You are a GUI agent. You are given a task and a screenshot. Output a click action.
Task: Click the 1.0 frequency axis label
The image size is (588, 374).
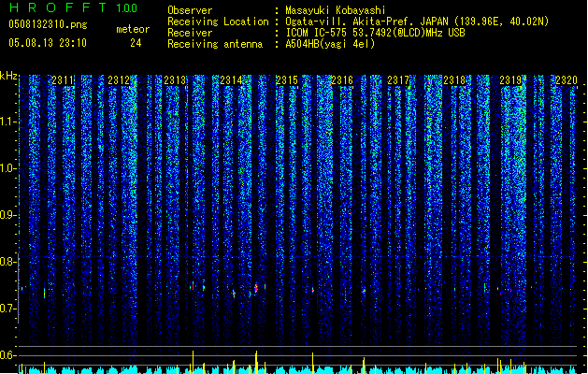7,168
